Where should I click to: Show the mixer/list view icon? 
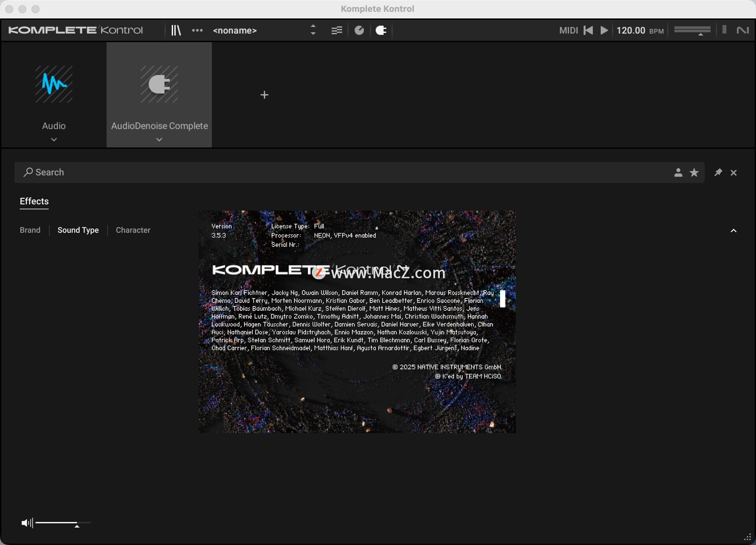(337, 30)
